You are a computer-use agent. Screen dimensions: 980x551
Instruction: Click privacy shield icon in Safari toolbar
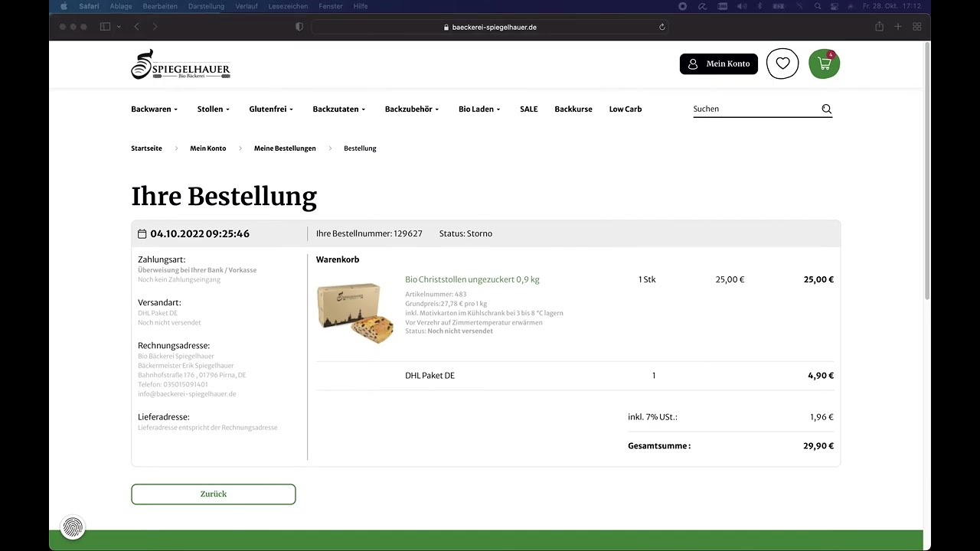click(x=299, y=27)
